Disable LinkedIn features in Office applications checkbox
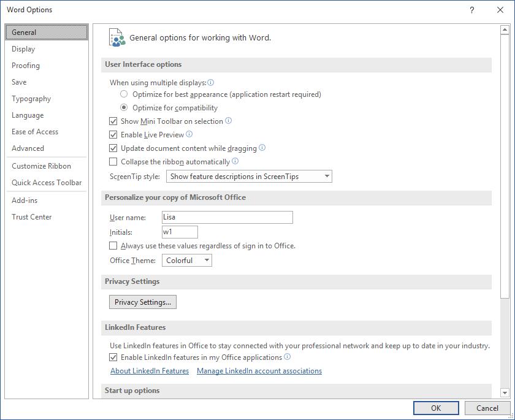This screenshot has height=420, width=515. (113, 357)
